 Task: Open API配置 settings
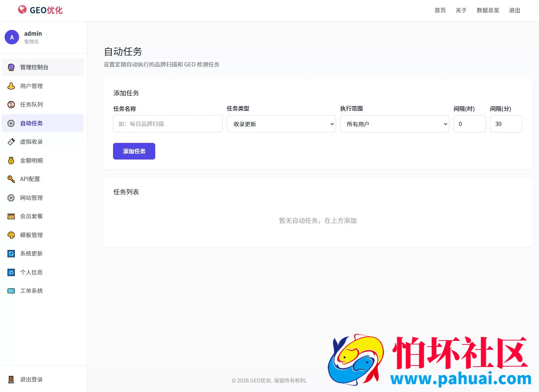(x=43, y=179)
